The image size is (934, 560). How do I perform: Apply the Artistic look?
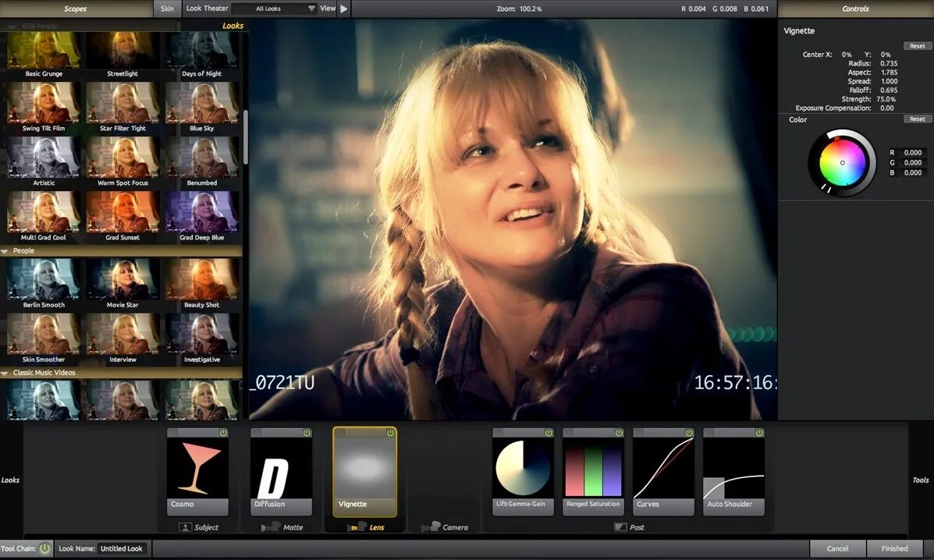coord(44,162)
